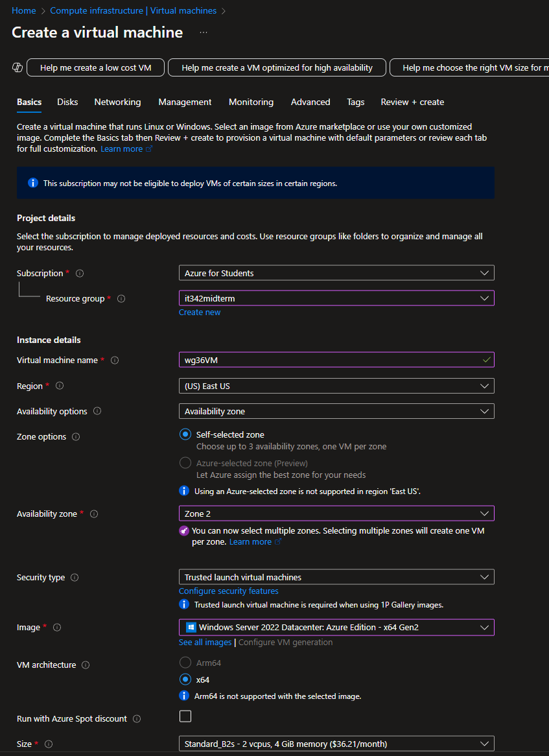The width and height of the screenshot is (549, 756).
Task: Click Create new resource group link
Action: tap(200, 313)
